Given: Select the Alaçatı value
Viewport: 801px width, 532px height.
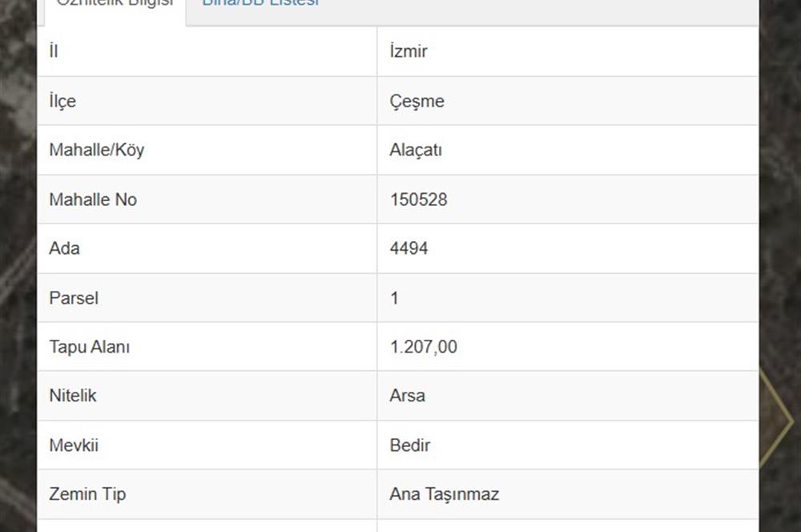Looking at the screenshot, I should click(x=416, y=150).
